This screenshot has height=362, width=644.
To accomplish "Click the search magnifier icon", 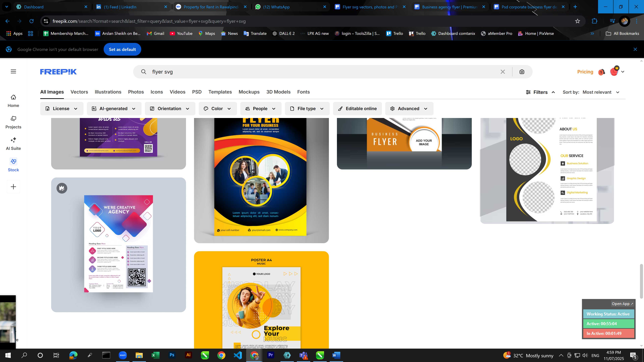I will 144,72.
